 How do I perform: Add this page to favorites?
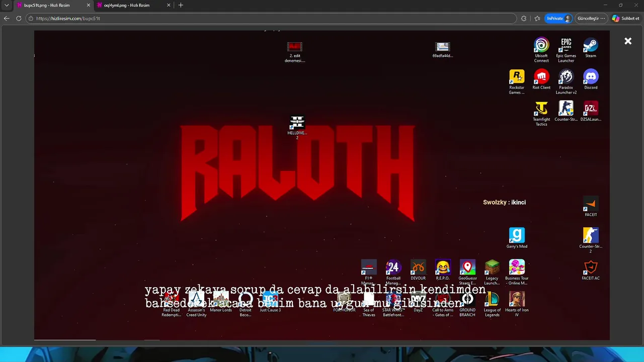pyautogui.click(x=537, y=19)
